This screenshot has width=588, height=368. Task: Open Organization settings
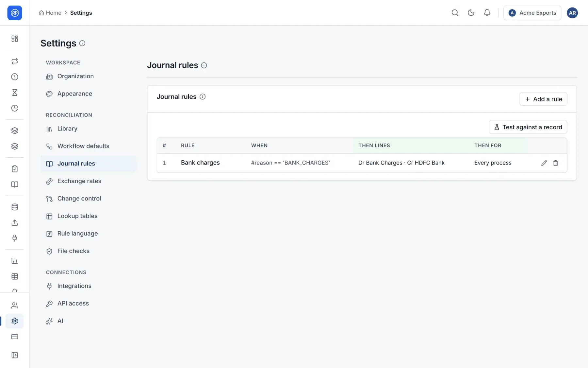click(x=88, y=76)
